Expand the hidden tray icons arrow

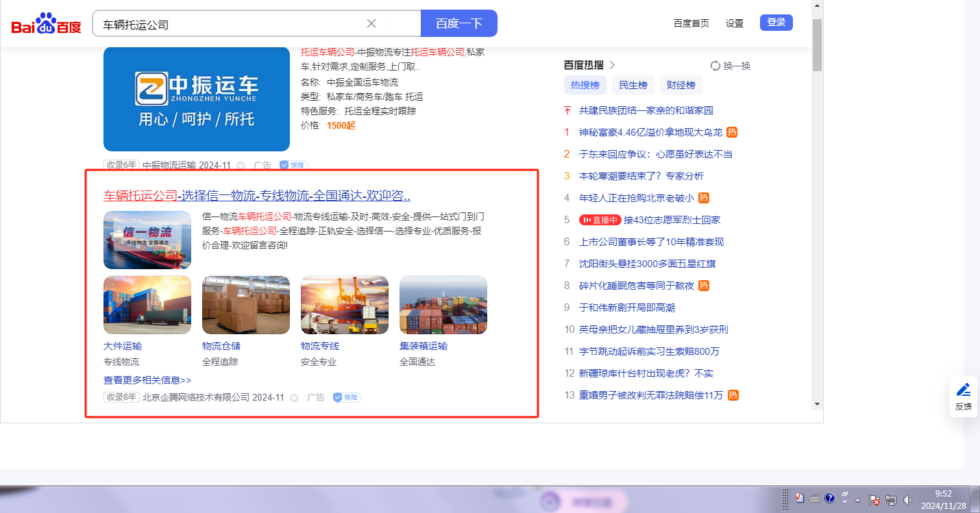[857, 500]
